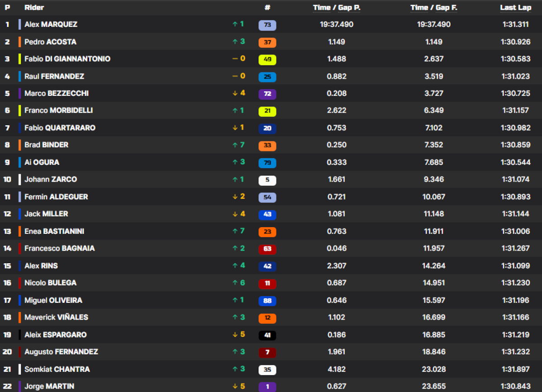Click the purple 72 badge for Bezzecchi
This screenshot has width=542, height=392.
(267, 94)
